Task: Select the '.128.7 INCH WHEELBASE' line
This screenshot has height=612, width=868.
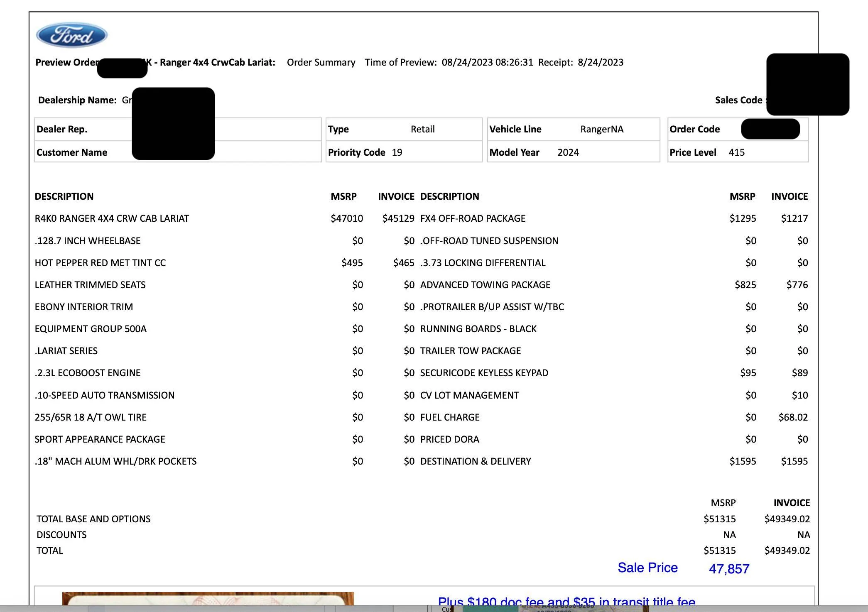Action: tap(88, 241)
